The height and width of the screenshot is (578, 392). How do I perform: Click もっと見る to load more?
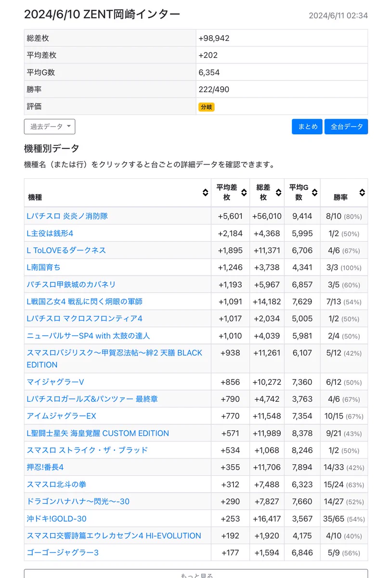(x=196, y=574)
